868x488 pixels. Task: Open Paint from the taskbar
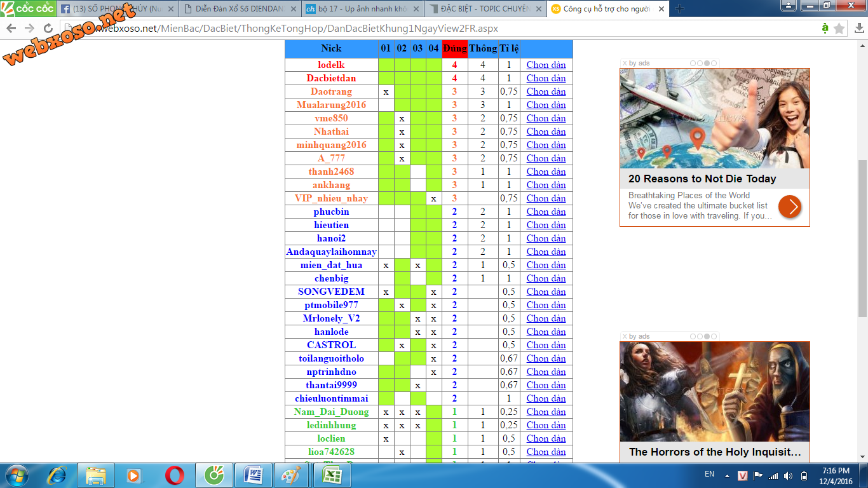pos(292,475)
